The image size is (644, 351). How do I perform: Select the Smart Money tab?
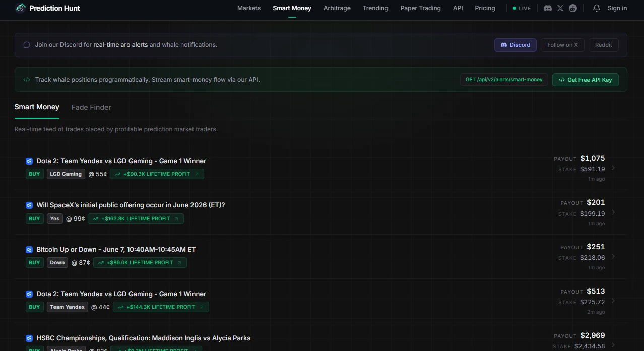tap(37, 107)
